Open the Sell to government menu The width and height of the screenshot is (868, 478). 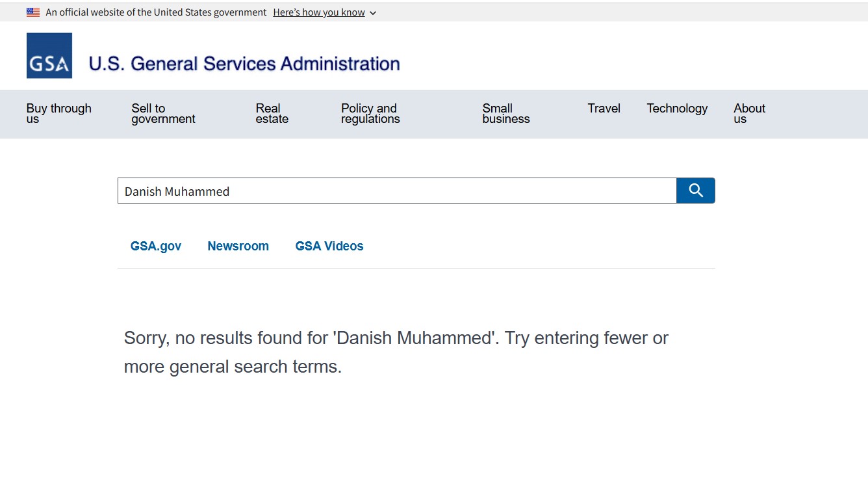[x=163, y=113]
